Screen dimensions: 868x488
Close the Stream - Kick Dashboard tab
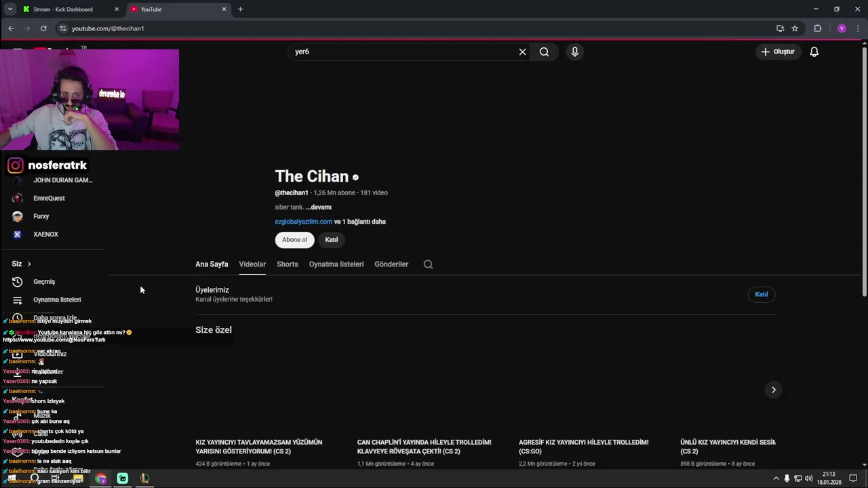click(x=117, y=9)
